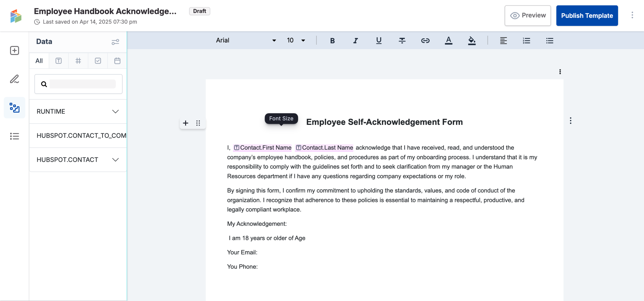Screen dimensions: 644x301
Task: Filter data by text field type
Action: pos(59,61)
